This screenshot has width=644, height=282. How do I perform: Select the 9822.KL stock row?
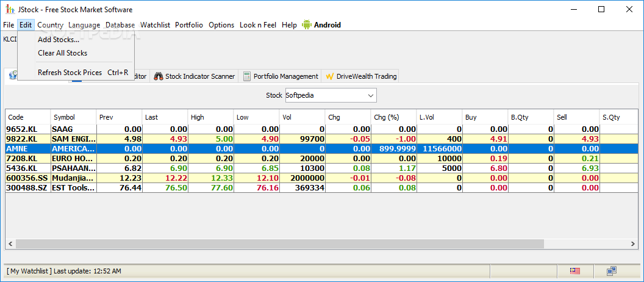321,139
